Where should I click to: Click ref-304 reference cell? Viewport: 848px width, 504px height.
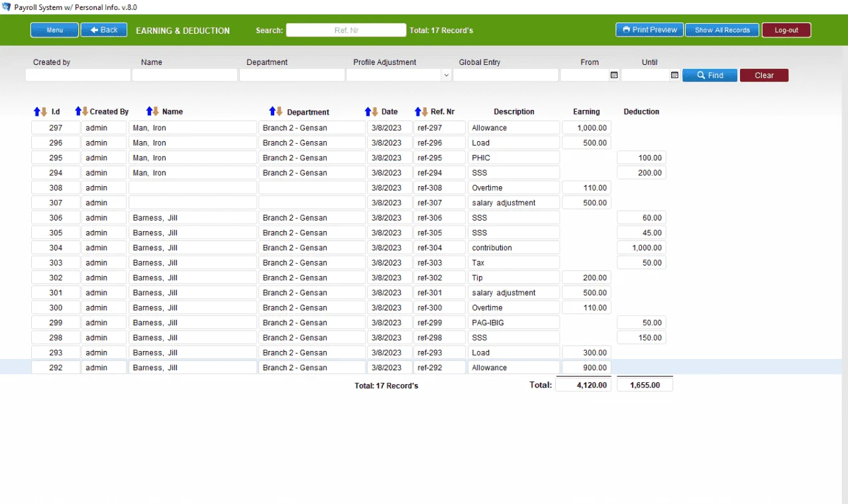[x=439, y=248]
